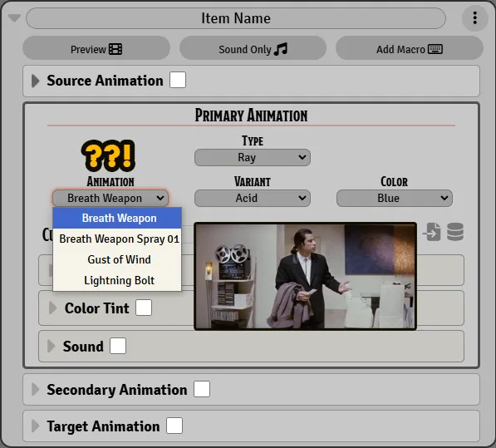The image size is (496, 448).
Task: Enable the Secondary Animation checkbox
Action: pos(202,389)
